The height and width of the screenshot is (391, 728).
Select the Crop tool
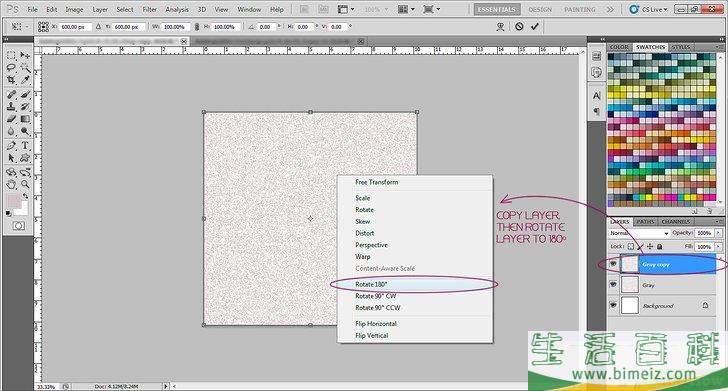[x=11, y=80]
